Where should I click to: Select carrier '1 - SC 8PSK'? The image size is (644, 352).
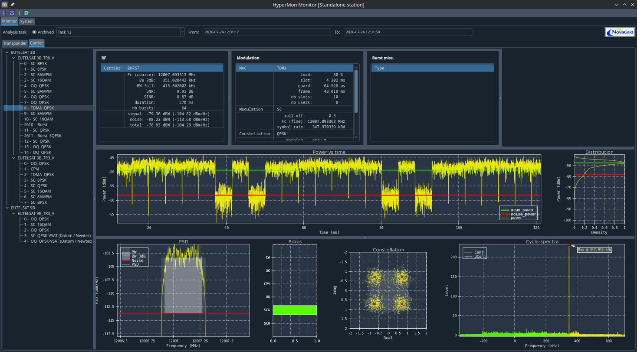click(36, 69)
